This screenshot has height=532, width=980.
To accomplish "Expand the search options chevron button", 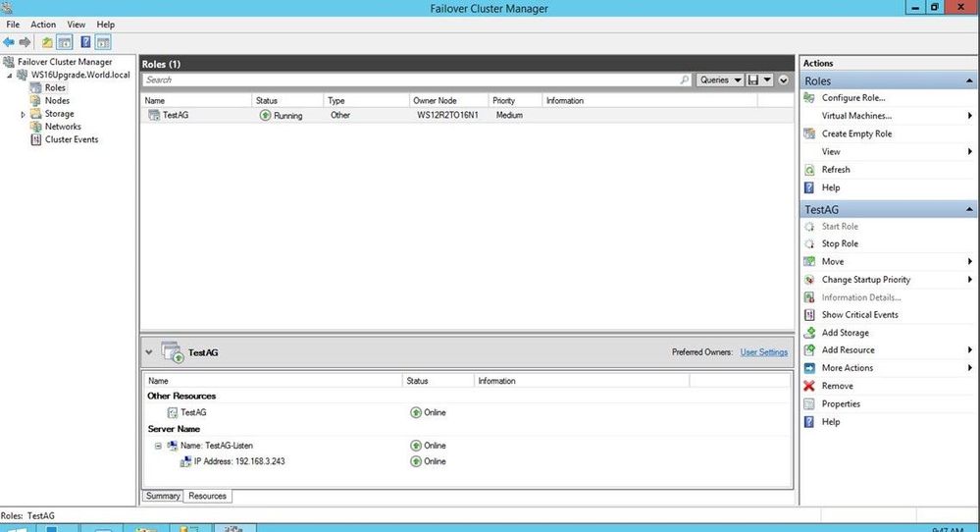I will click(x=784, y=80).
